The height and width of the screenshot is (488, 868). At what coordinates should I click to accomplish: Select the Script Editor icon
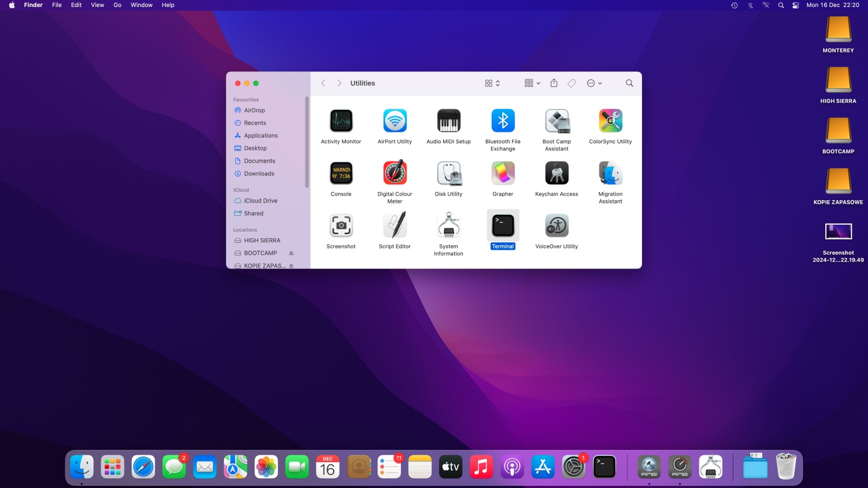(x=395, y=226)
